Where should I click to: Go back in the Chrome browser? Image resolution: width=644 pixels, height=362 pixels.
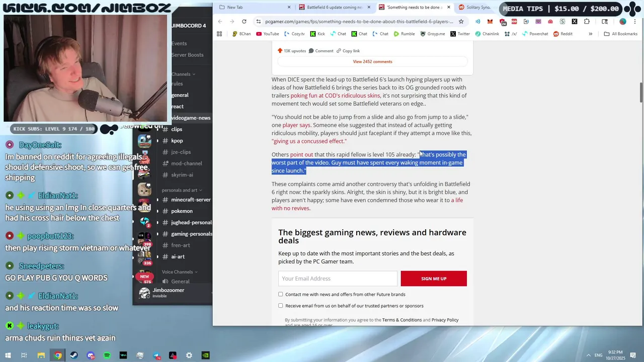[x=220, y=22]
